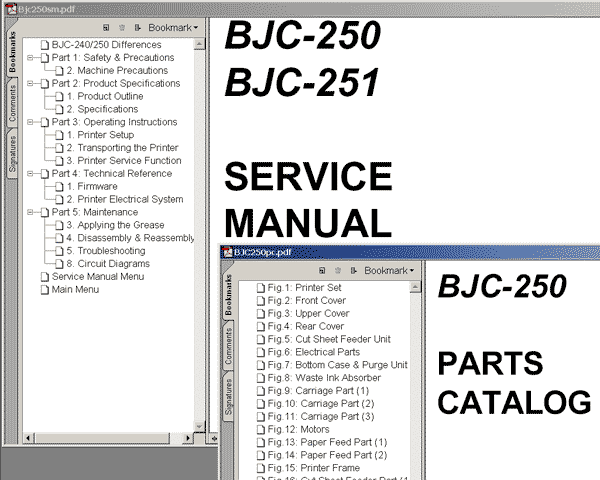
Task: Select Comments tab in BJC250pc.pdf window
Action: click(228, 346)
